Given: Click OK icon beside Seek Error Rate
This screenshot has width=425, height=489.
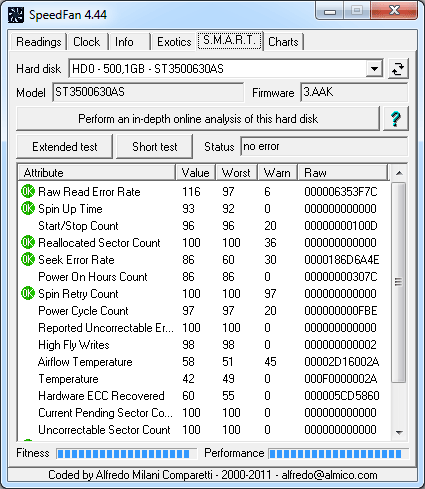Looking at the screenshot, I should (x=28, y=259).
